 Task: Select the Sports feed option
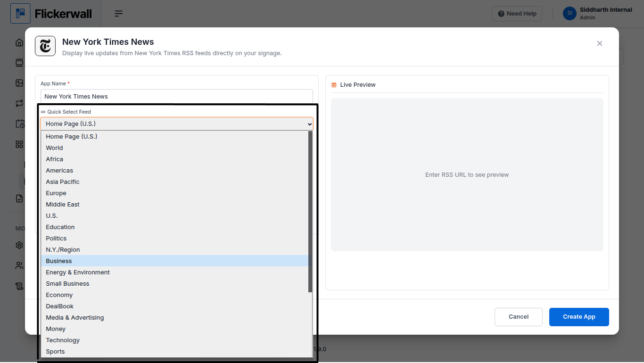point(174,351)
